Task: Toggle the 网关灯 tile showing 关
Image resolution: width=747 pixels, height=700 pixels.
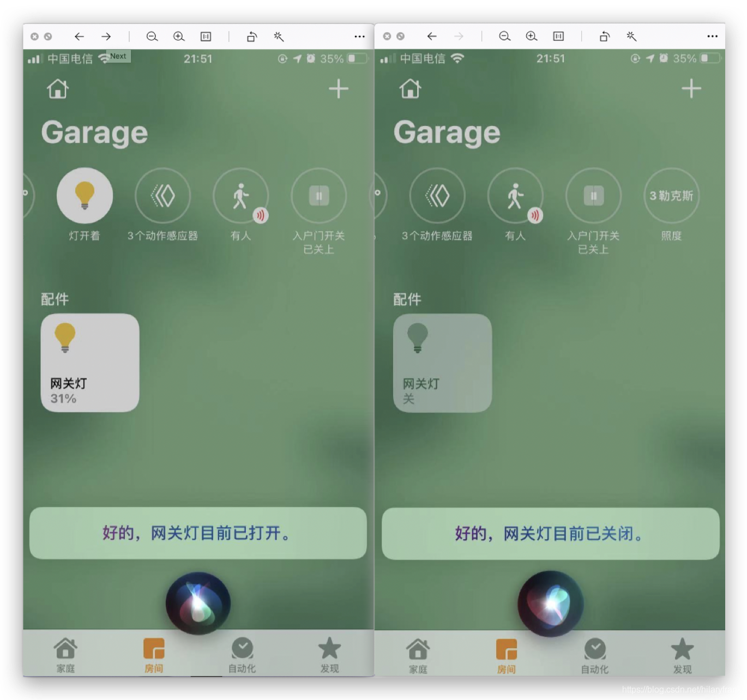Action: click(442, 363)
